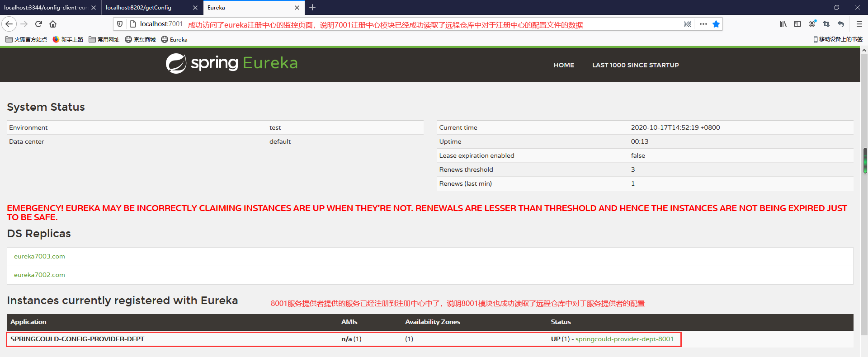Viewport: 868px width, 357px height.
Task: Open the 移动设备上的书签 folder
Action: (838, 39)
